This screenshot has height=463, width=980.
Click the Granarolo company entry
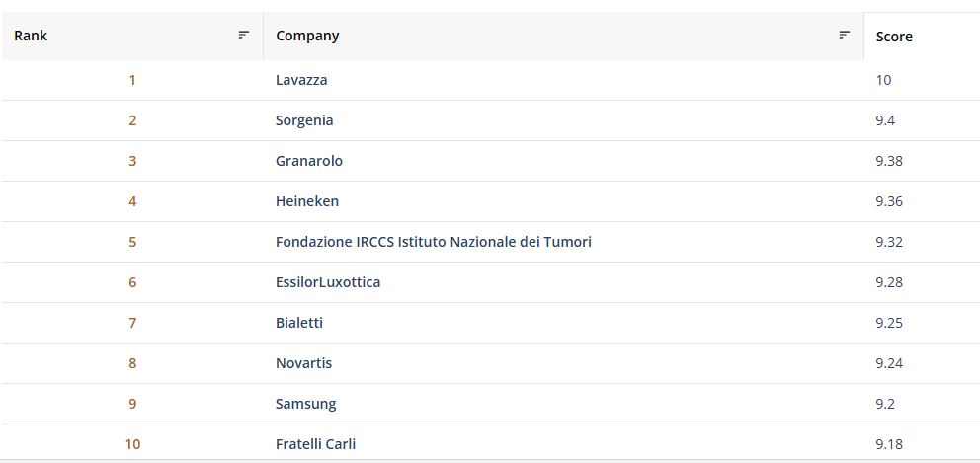[309, 161]
